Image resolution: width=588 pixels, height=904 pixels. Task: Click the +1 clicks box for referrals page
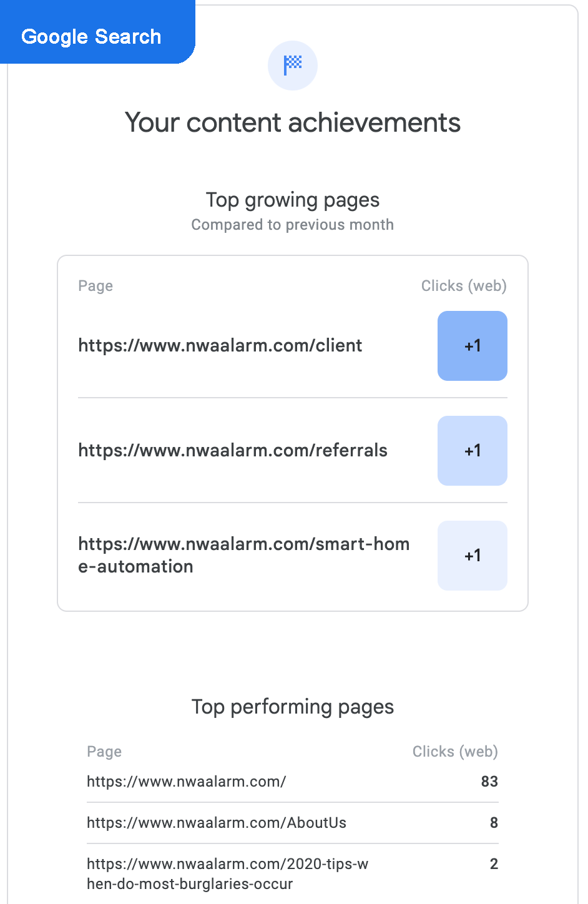473,451
